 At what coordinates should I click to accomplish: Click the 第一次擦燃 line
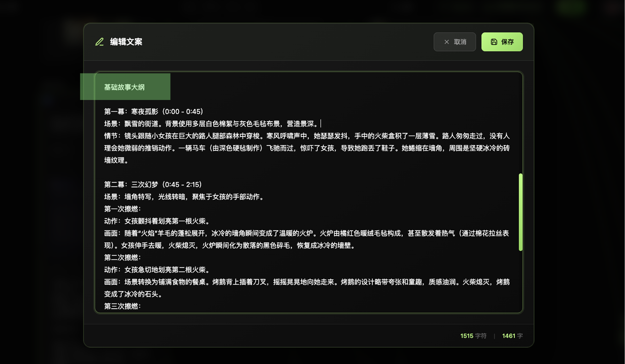[122, 209]
